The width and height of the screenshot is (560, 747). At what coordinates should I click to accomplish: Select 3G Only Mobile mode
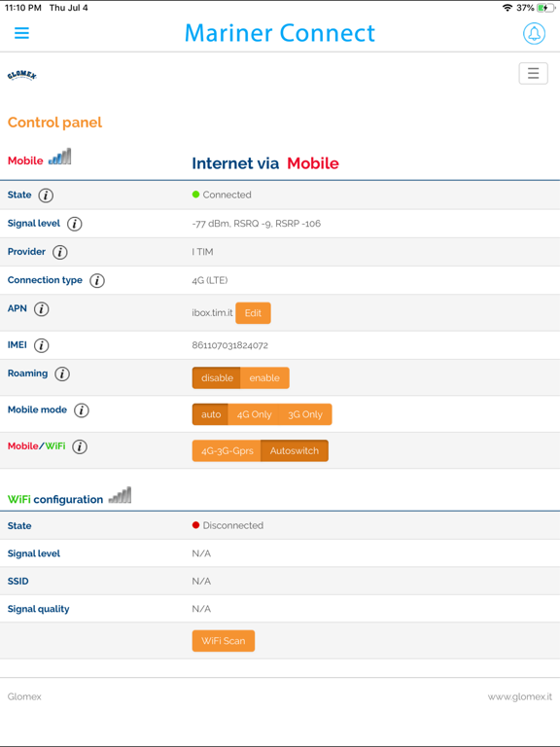tap(305, 414)
